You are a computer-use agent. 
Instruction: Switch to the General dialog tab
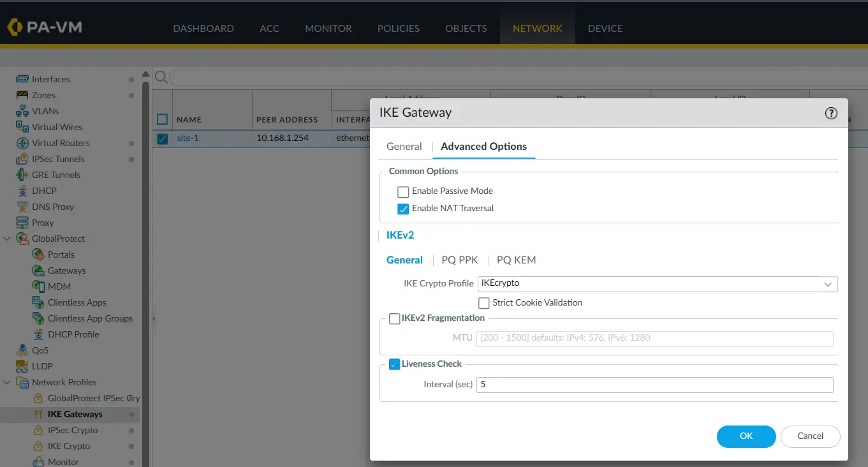[404, 146]
